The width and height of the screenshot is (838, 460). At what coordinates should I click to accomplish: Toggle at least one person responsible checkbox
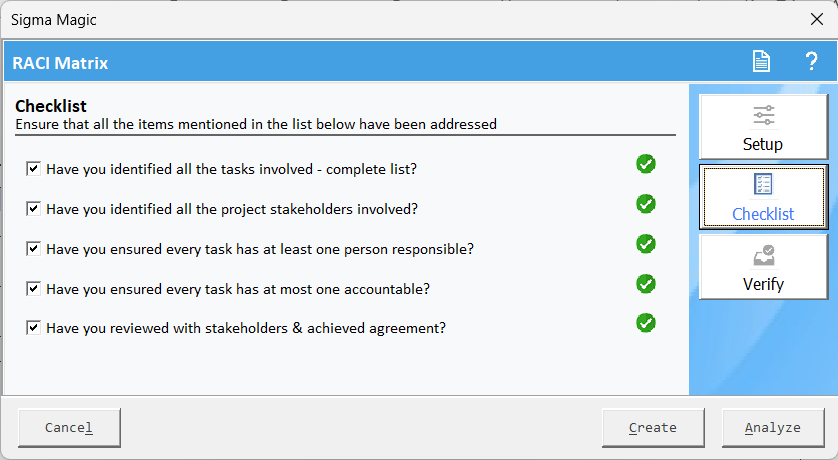pos(33,248)
